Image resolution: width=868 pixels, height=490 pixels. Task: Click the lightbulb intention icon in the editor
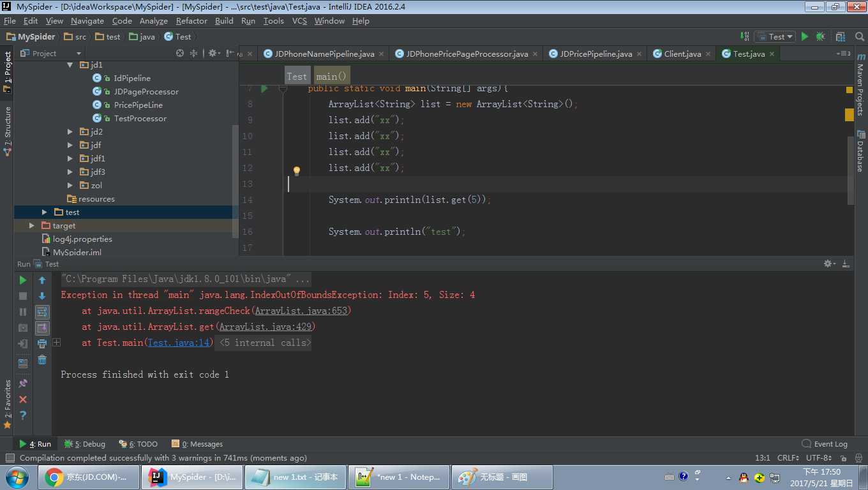(x=296, y=171)
